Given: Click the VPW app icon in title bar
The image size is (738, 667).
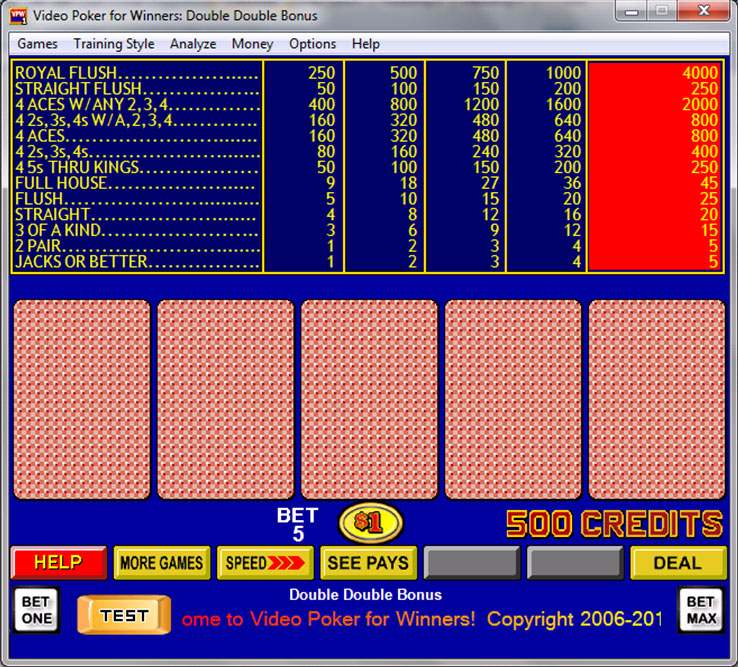Looking at the screenshot, I should tap(18, 16).
